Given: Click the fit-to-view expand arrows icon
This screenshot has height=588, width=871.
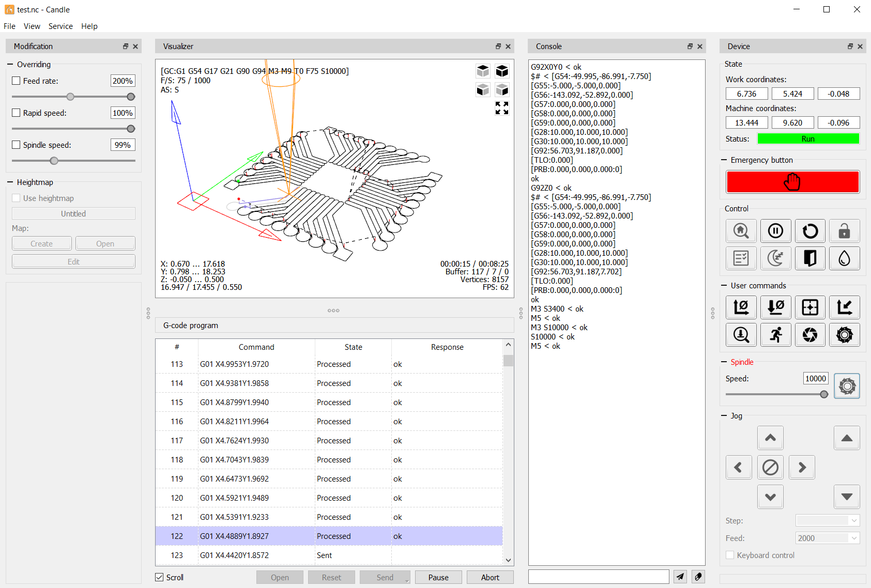Looking at the screenshot, I should point(501,108).
